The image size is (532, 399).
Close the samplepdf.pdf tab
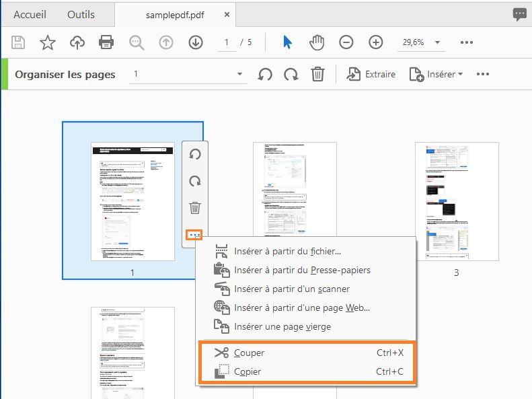[x=227, y=15]
